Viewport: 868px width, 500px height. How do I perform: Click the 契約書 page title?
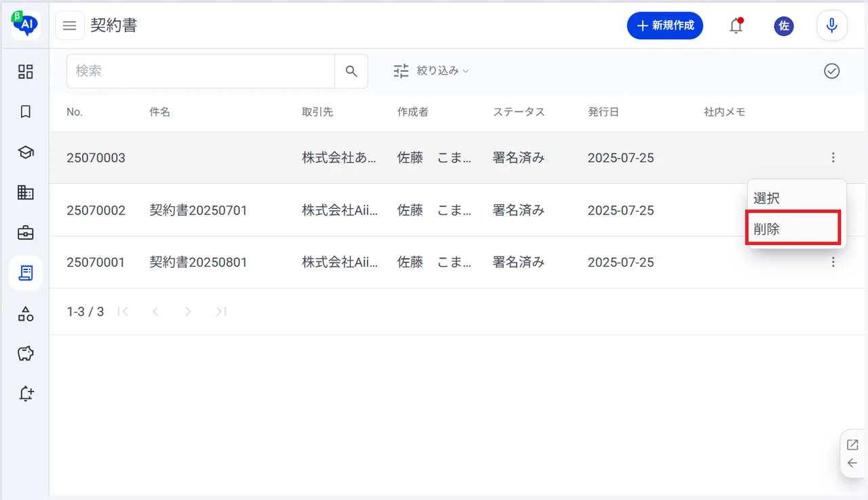pos(114,26)
